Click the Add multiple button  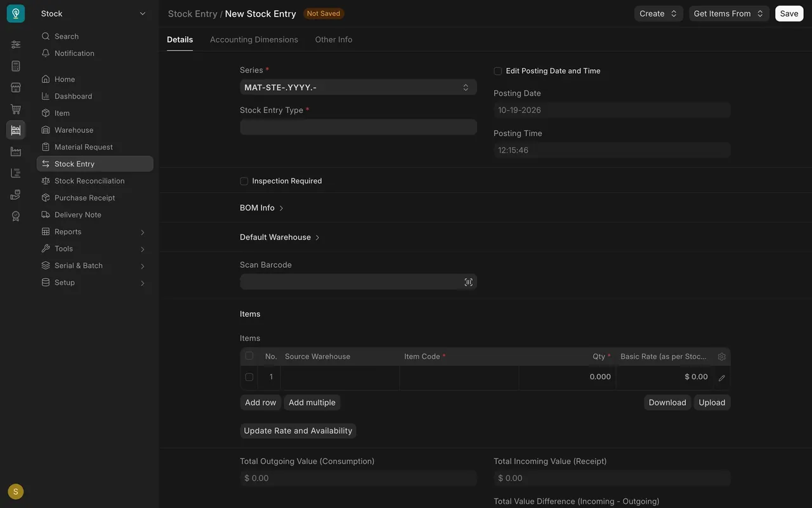pos(312,403)
